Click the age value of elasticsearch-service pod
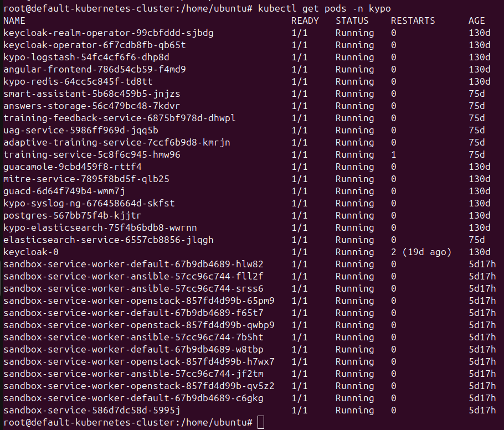The width and height of the screenshot is (504, 430). pos(477,240)
